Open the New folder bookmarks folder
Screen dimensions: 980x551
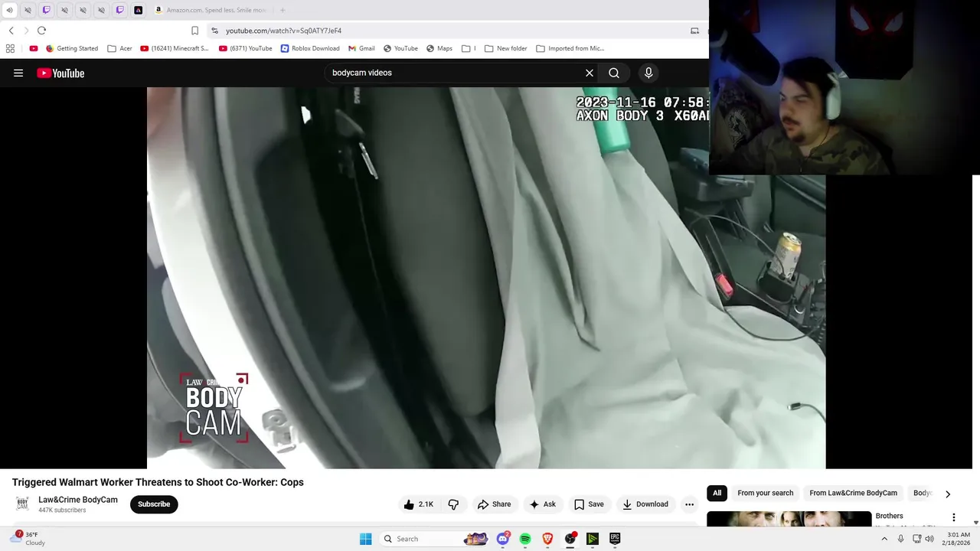(506, 48)
